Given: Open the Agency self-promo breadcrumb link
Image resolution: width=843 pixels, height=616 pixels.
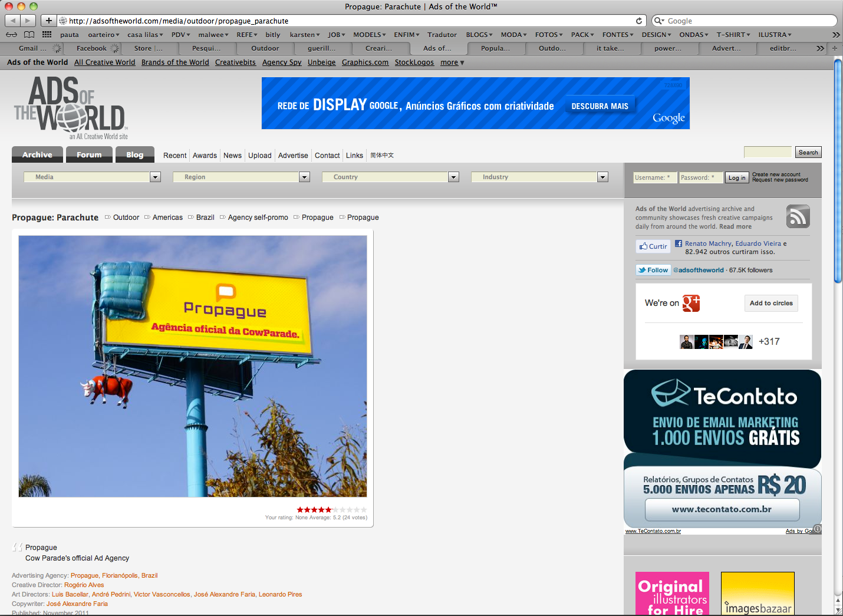Looking at the screenshot, I should pos(258,218).
